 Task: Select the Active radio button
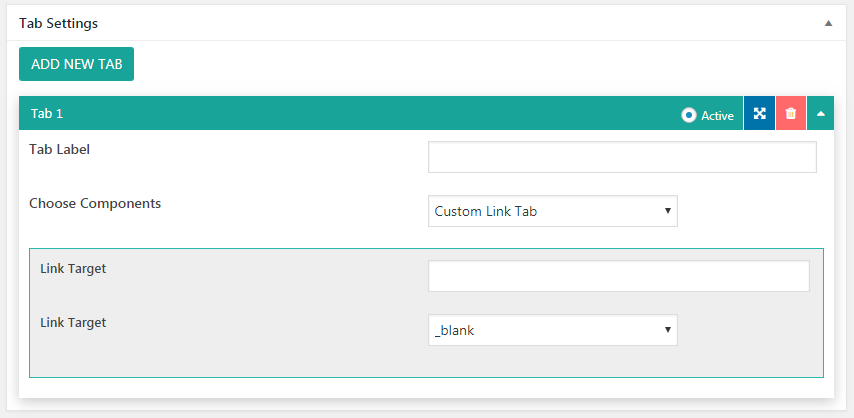689,115
